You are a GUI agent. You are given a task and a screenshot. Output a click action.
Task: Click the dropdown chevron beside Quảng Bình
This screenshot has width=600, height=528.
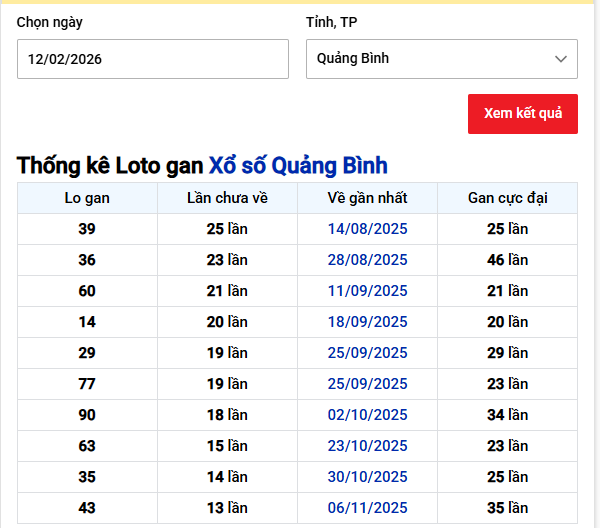[x=561, y=59]
